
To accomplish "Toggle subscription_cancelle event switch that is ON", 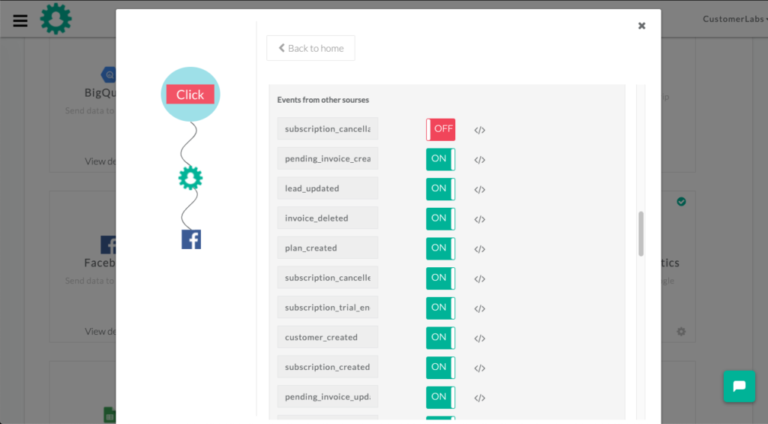I will click(440, 278).
